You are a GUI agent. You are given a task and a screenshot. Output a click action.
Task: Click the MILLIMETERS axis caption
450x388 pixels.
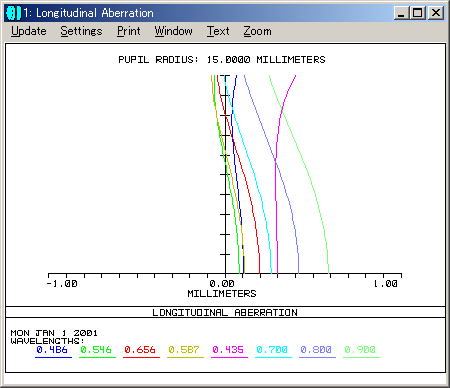pos(222,294)
